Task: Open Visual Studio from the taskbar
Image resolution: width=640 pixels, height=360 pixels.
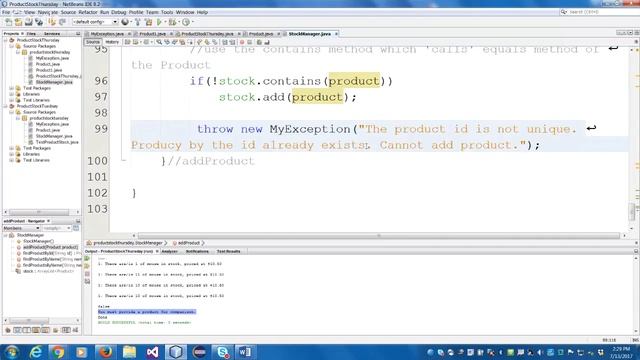Action: click(x=152, y=352)
